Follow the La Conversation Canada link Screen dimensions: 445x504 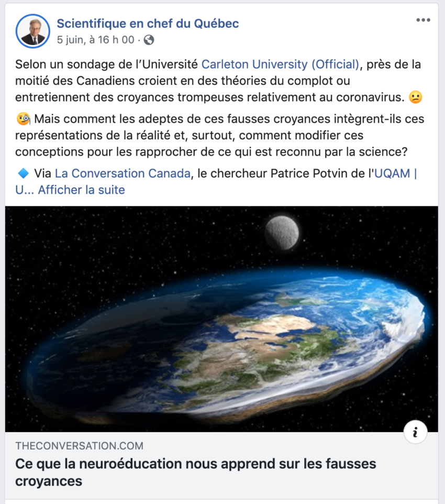point(123,173)
